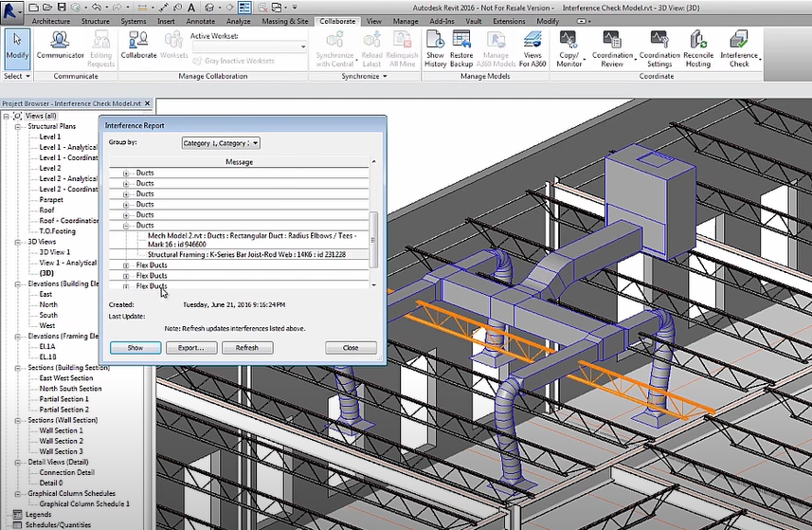This screenshot has width=812, height=530.
Task: Click the Text tool 'A' icon
Action: [191, 8]
